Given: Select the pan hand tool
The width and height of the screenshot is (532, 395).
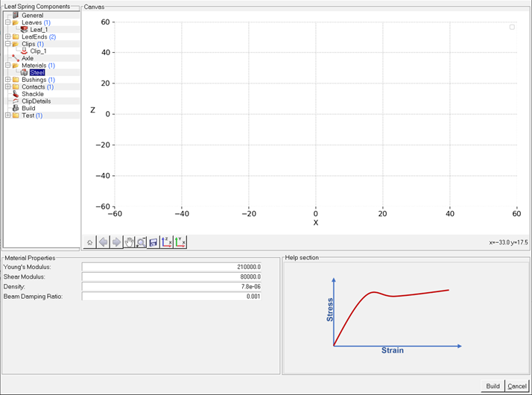Looking at the screenshot, I should tap(129, 242).
